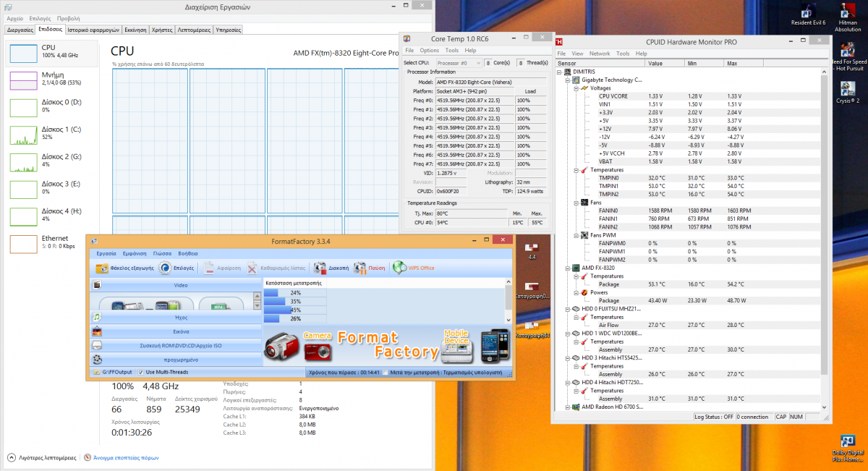
Task: Switch to Ιστορικό εφαρμογών tab in Task Manager
Action: pos(93,30)
